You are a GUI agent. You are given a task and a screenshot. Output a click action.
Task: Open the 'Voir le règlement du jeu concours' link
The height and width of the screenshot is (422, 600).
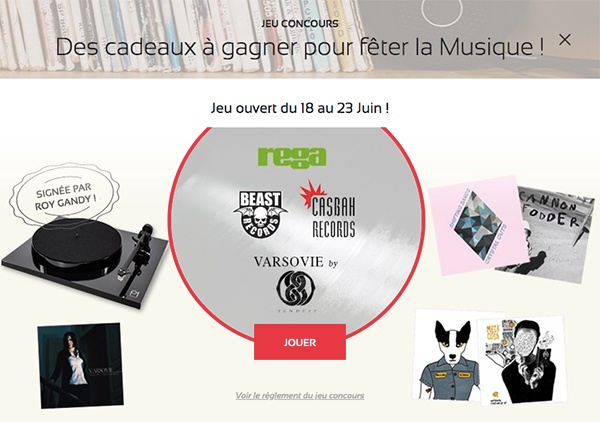[x=300, y=395]
